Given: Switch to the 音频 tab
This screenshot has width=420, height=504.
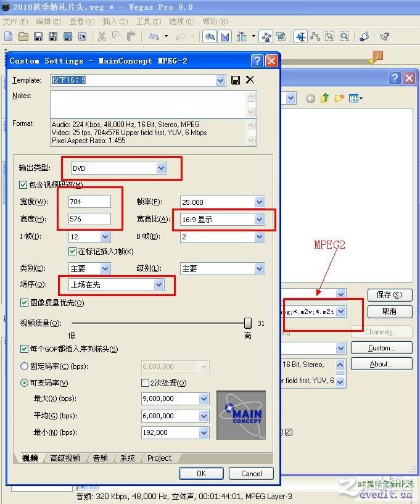Looking at the screenshot, I should coord(101,458).
